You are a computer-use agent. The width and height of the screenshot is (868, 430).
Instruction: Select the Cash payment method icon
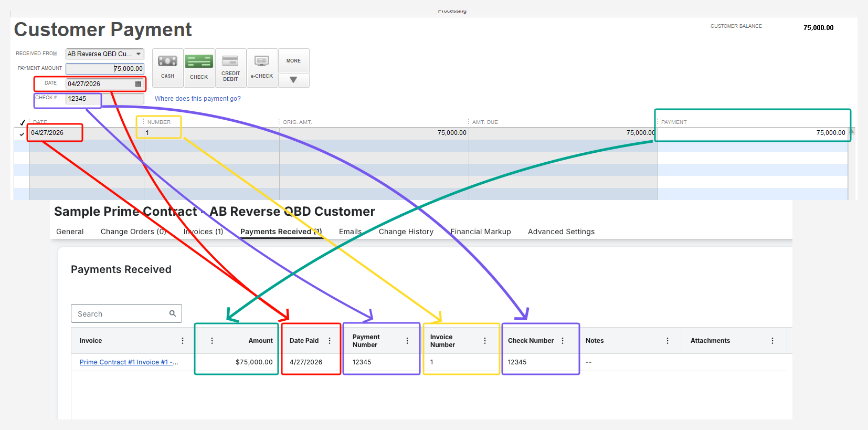point(168,68)
